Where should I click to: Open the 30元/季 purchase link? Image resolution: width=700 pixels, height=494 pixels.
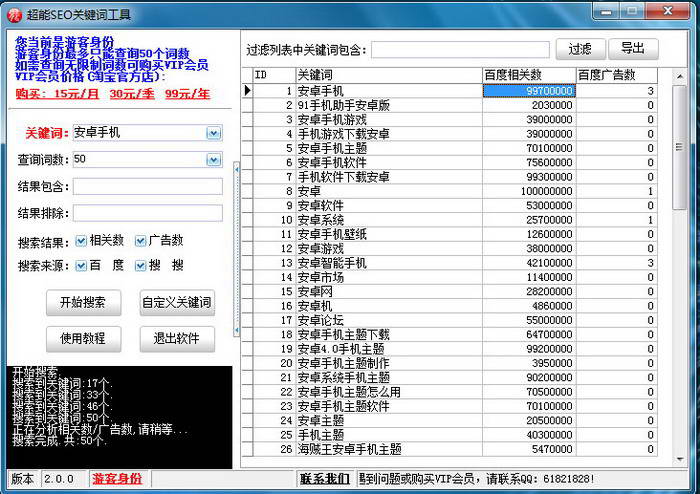point(132,94)
